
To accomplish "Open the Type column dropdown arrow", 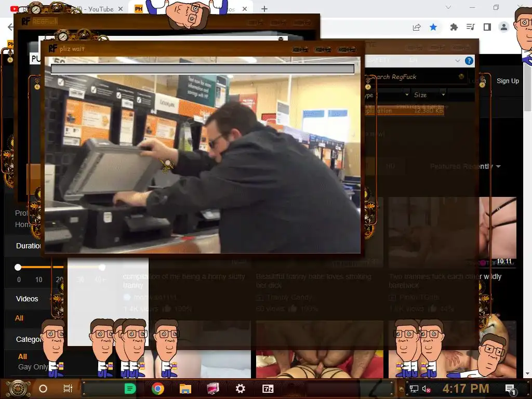I will (406, 95).
